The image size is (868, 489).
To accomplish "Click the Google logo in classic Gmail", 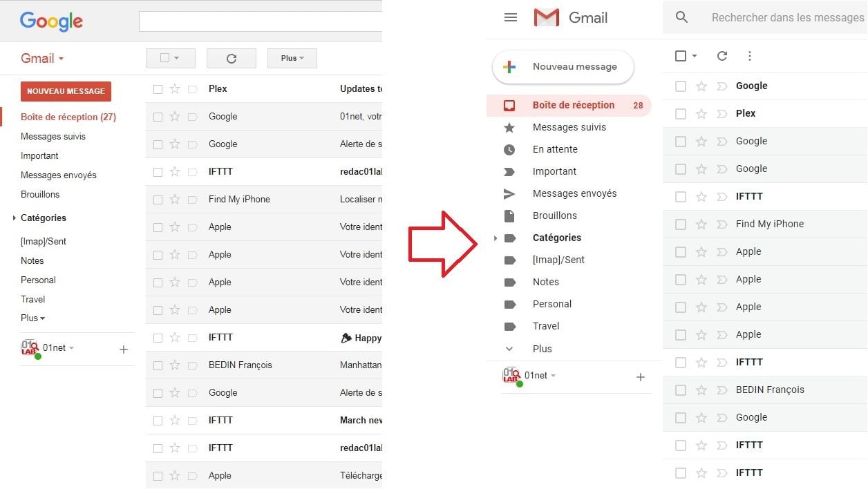I will (51, 21).
